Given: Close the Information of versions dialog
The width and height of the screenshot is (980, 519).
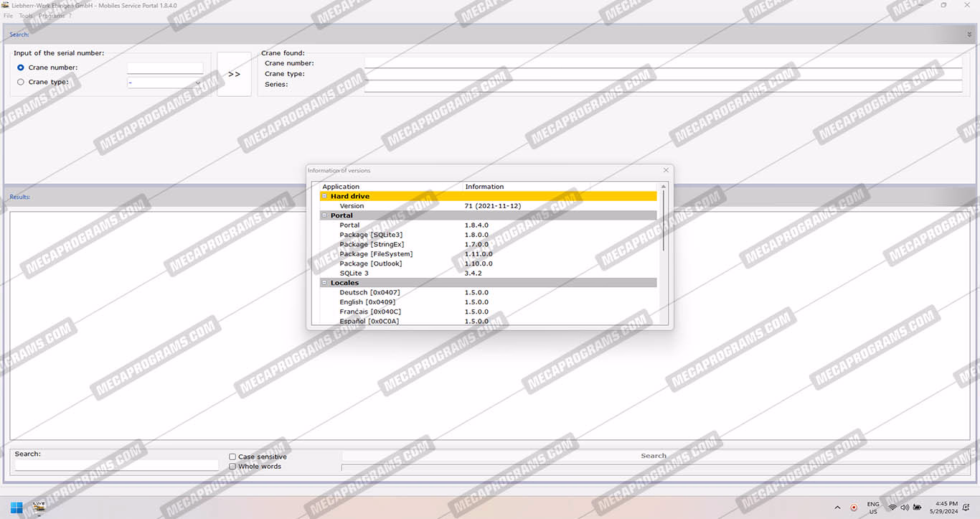Looking at the screenshot, I should click(x=666, y=170).
